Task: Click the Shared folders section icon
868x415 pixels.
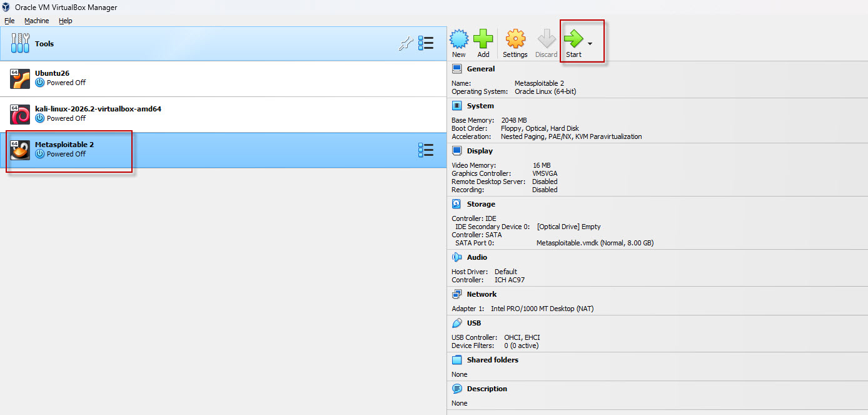Action: tap(457, 360)
